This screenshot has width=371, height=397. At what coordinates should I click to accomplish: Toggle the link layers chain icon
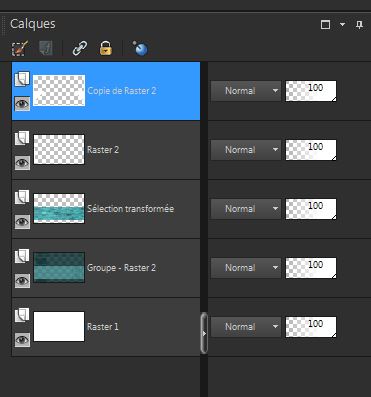[80, 48]
